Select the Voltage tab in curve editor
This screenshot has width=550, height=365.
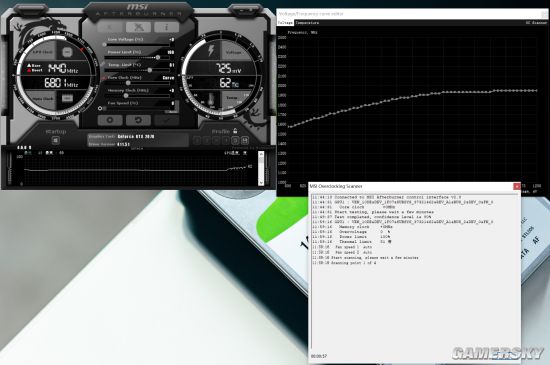285,23
